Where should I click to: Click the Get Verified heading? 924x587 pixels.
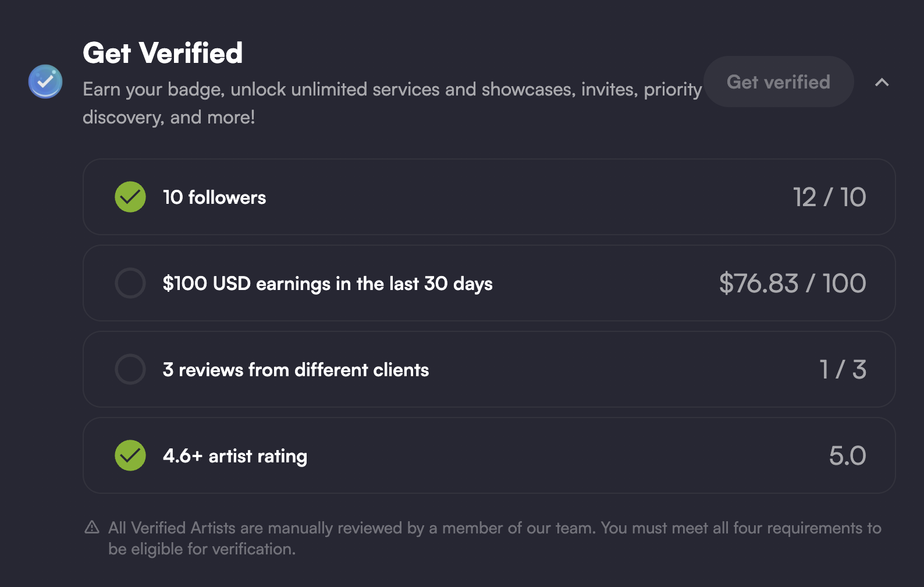(x=162, y=53)
